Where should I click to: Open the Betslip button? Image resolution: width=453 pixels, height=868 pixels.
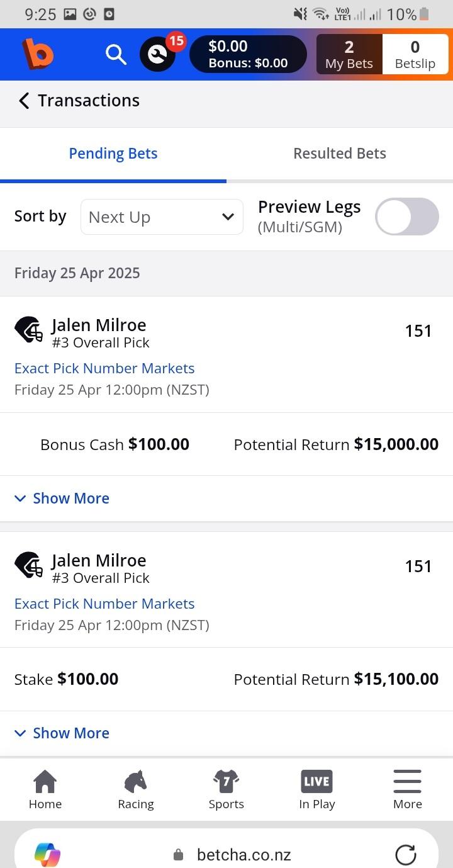(x=415, y=55)
